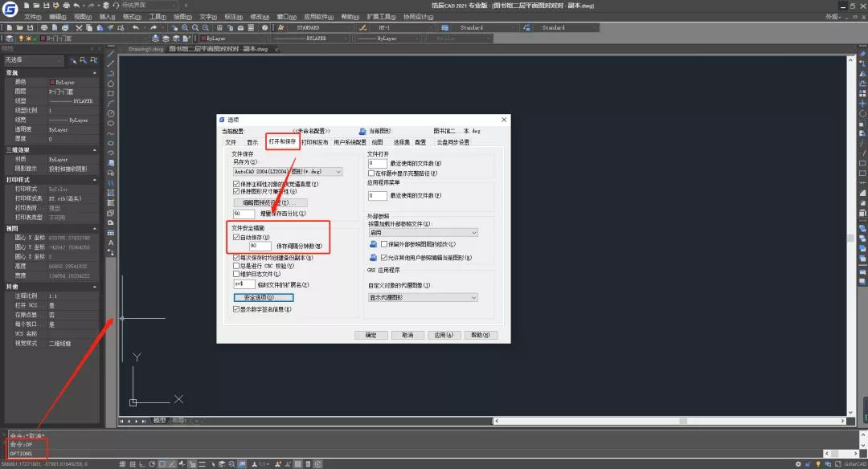Open the HT-1 dimension style dropdown
The height and width of the screenshot is (469, 868).
pos(402,27)
